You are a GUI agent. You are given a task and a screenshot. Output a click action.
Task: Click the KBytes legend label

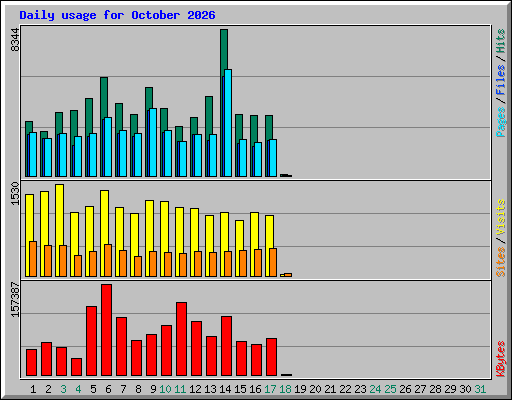[500, 359]
